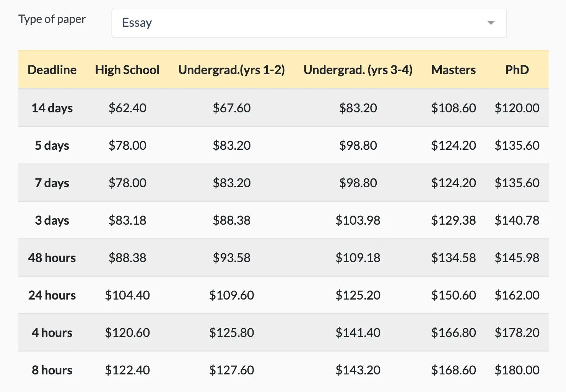This screenshot has width=566, height=392.
Task: Click the $150.60 Masters 24 hours price
Action: [454, 295]
